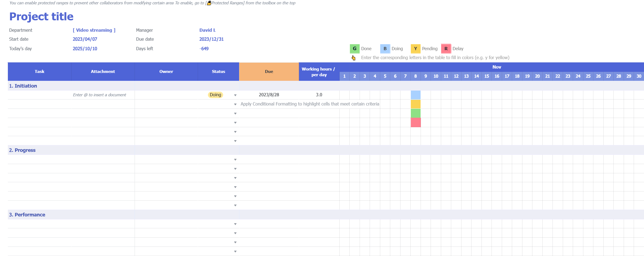
Task: Click the red filled cell in the Nov grid
Action: point(415,123)
